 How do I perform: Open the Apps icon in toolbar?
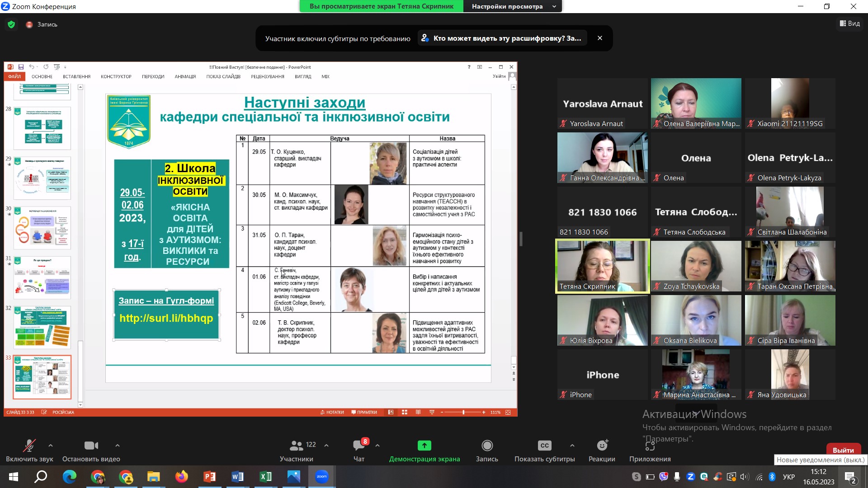pos(650,446)
